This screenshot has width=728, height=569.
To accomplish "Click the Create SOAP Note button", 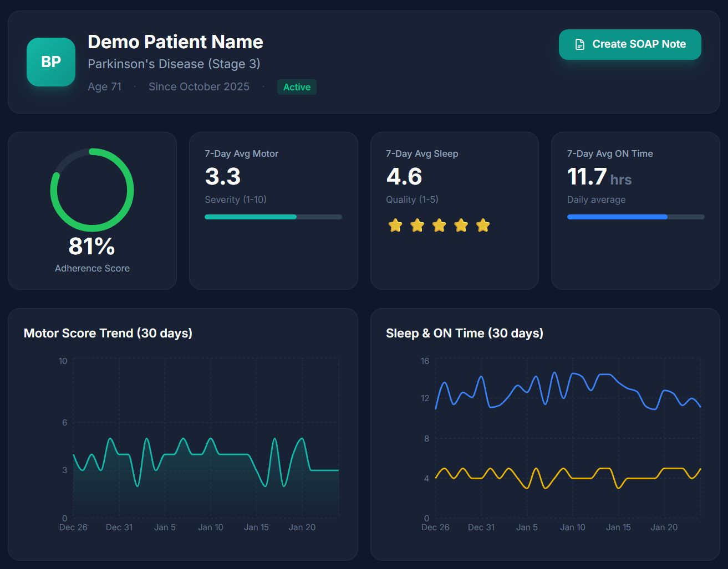I will coord(630,44).
